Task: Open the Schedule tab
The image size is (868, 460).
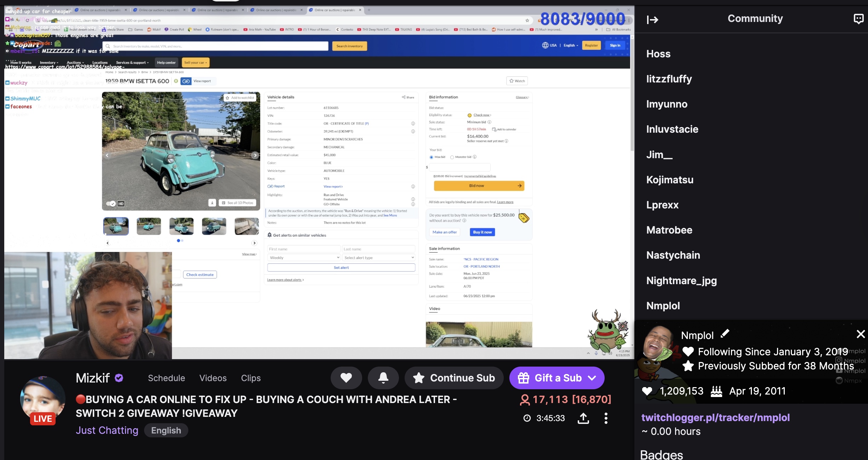Action: coord(166,378)
